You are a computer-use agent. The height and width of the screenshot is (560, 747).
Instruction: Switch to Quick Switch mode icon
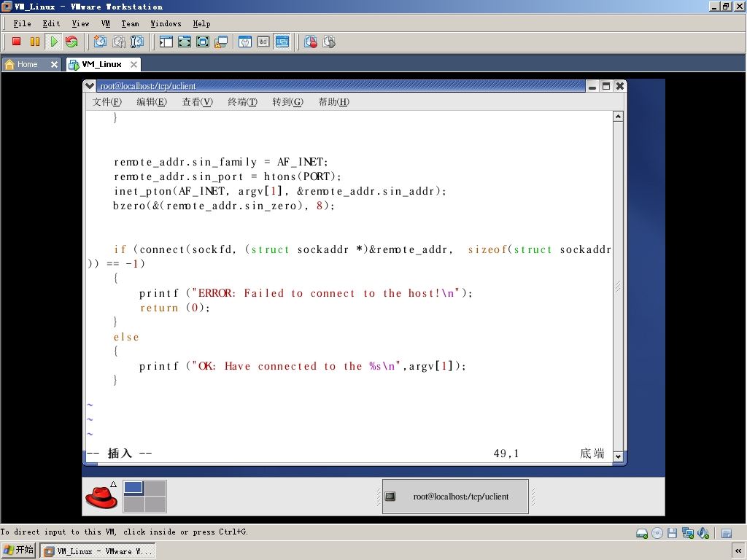[x=185, y=42]
